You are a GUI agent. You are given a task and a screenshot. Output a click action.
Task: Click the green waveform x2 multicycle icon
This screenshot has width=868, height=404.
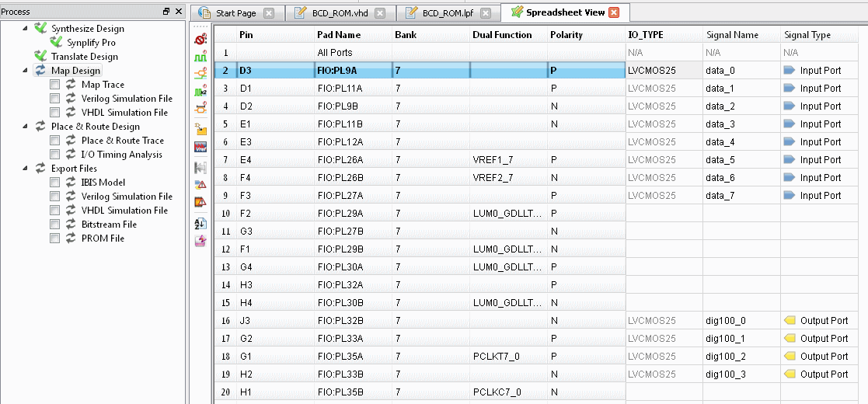pyautogui.click(x=200, y=92)
